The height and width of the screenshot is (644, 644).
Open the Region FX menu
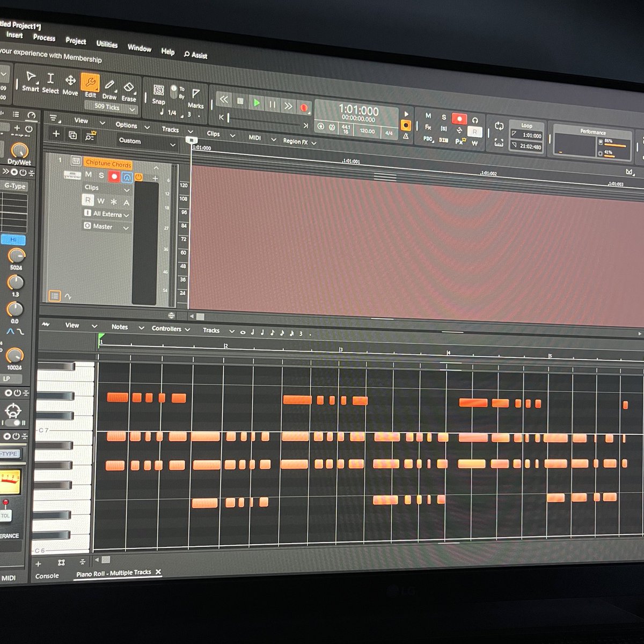pos(299,142)
